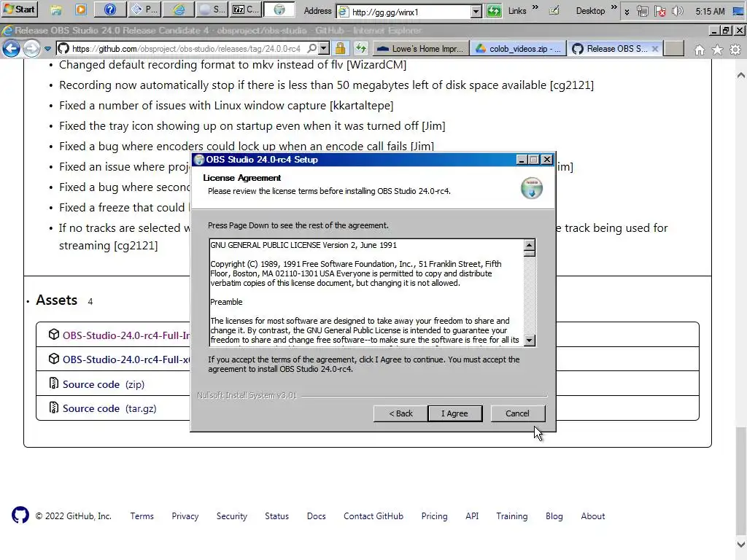Download OBS-Studio-24.0-rc4-Full-Installer asset

point(126,335)
